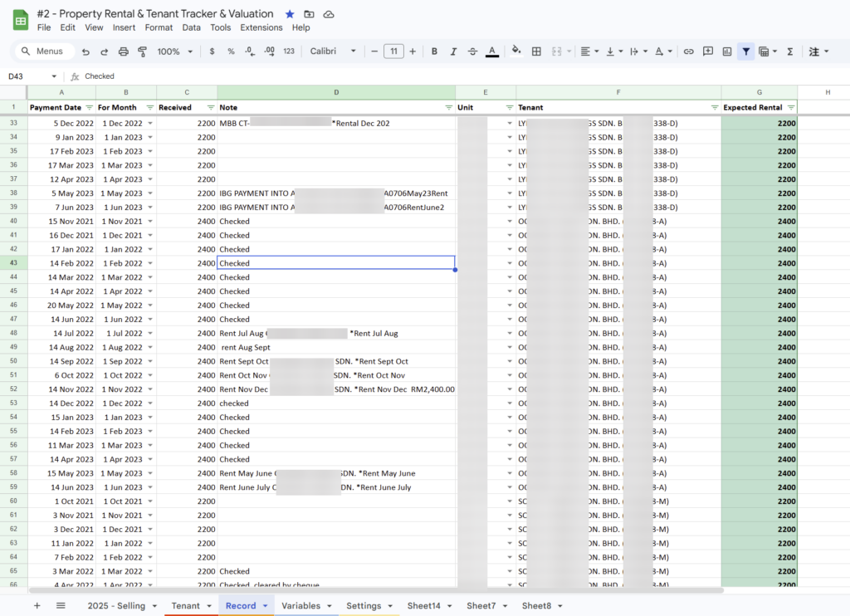This screenshot has width=850, height=616.
Task: Toggle the create filter button off
Action: tap(745, 51)
